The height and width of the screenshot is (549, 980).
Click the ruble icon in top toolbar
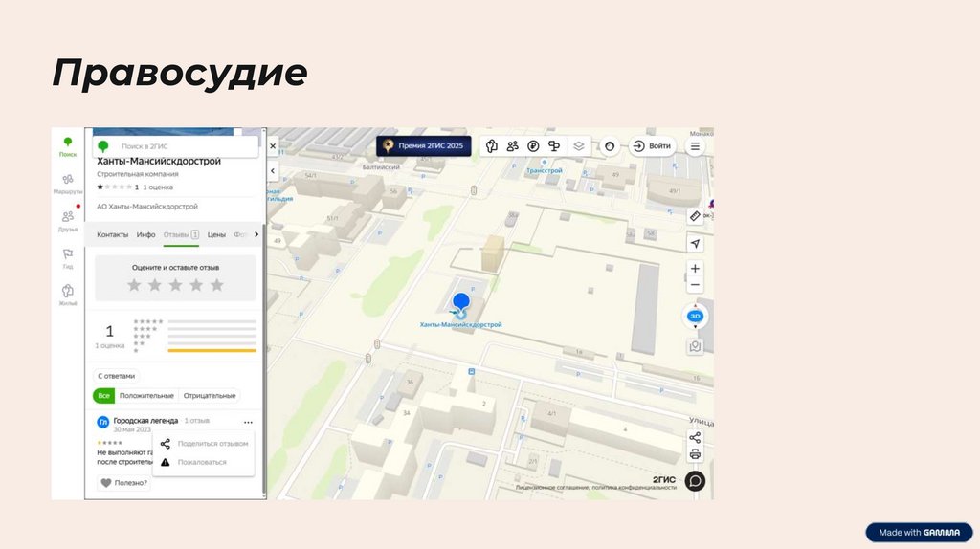click(x=533, y=146)
